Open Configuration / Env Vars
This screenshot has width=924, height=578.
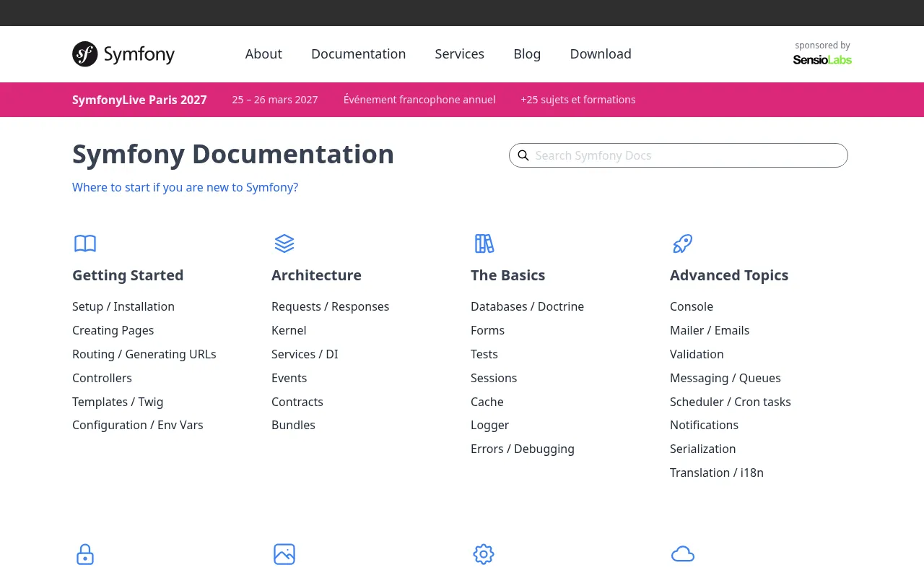pos(138,425)
